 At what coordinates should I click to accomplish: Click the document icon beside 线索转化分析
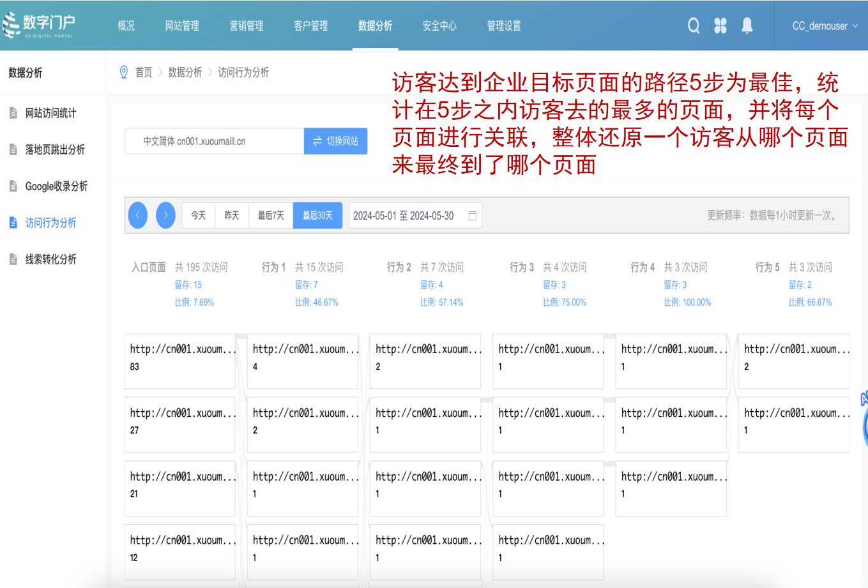tap(13, 259)
